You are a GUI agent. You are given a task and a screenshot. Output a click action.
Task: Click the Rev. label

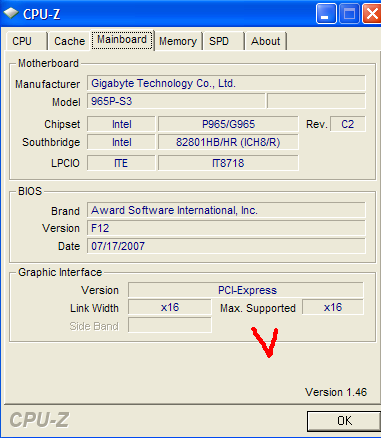pos(316,124)
